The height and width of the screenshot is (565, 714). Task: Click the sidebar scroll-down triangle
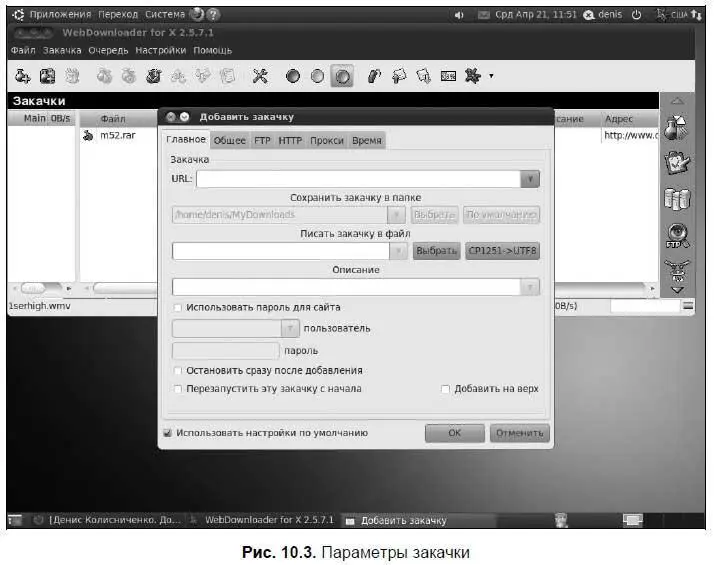click(677, 290)
